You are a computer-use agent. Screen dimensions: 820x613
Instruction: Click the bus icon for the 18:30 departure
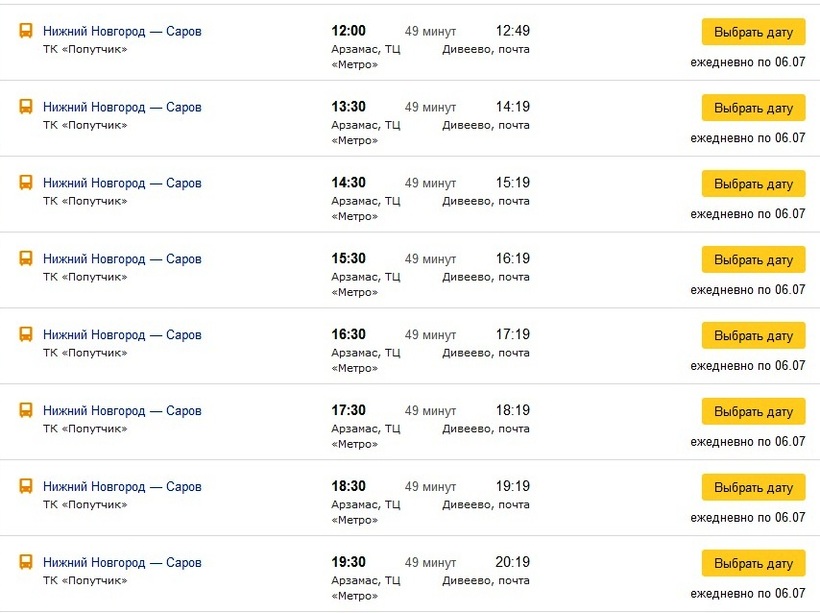coord(26,486)
